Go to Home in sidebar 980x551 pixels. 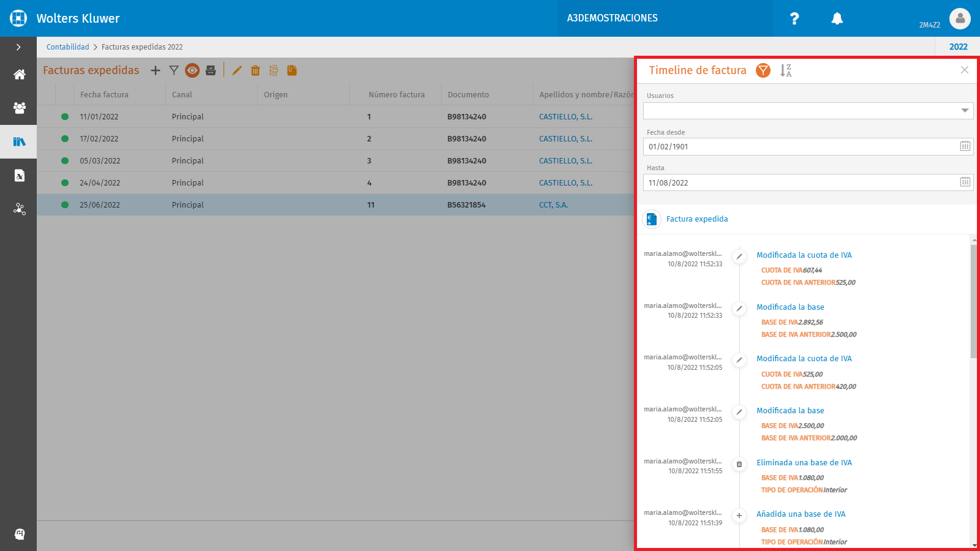pos(20,75)
